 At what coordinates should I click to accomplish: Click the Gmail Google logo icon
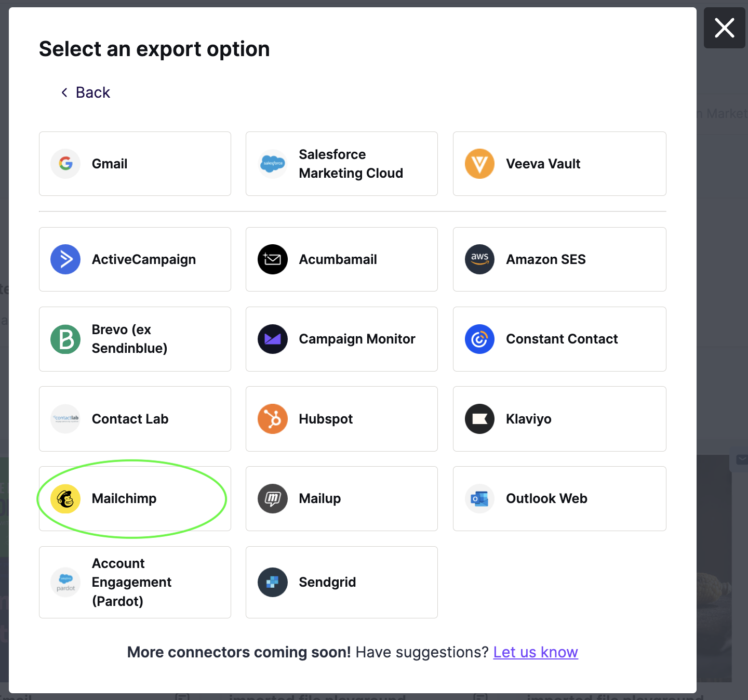[65, 164]
